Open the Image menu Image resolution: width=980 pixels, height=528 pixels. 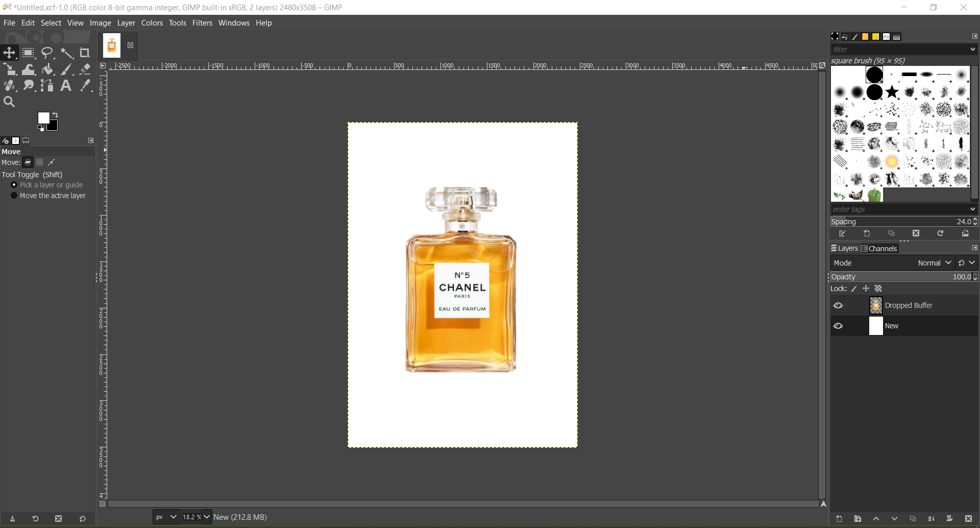click(101, 23)
